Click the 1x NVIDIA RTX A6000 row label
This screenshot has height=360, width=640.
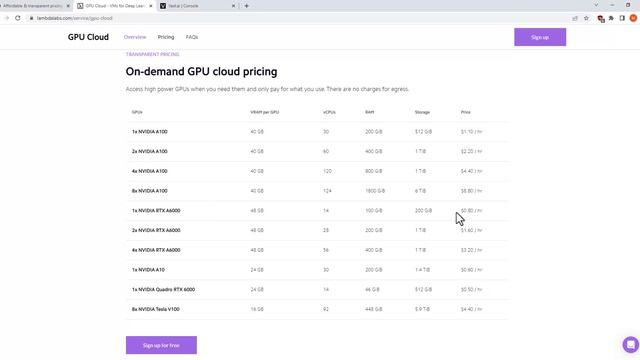tap(156, 211)
